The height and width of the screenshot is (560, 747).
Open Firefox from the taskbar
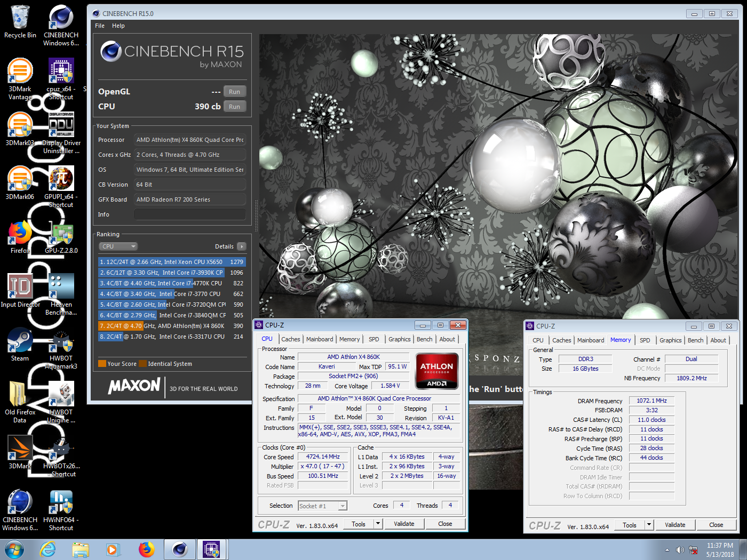[146, 549]
